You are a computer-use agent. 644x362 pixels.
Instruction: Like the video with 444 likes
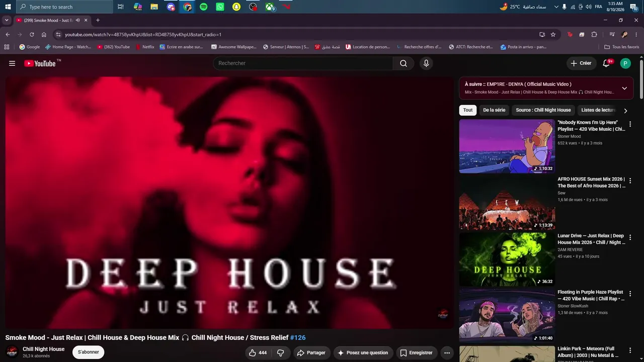(x=258, y=353)
